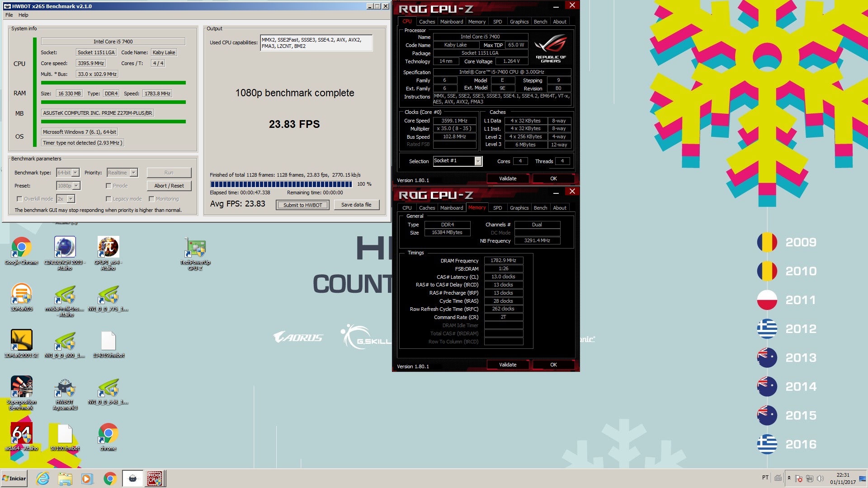This screenshot has height=488, width=868.
Task: Open Help menu in HWBOT x265
Action: point(23,15)
